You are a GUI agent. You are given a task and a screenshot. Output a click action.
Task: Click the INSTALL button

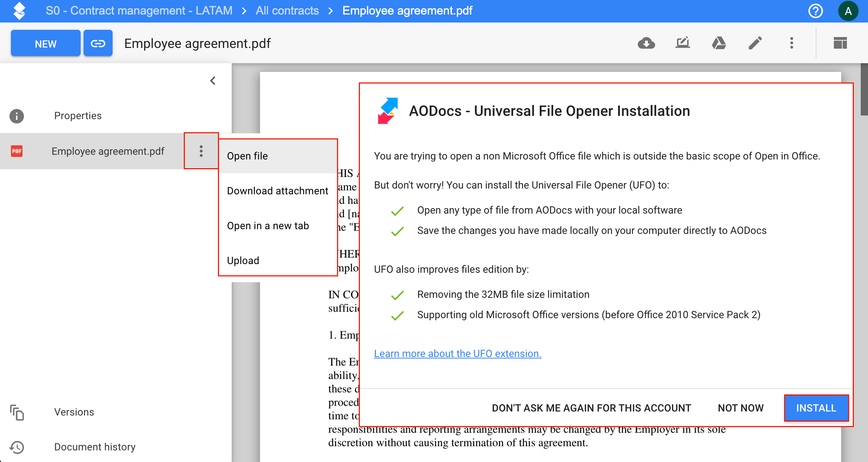(x=816, y=408)
